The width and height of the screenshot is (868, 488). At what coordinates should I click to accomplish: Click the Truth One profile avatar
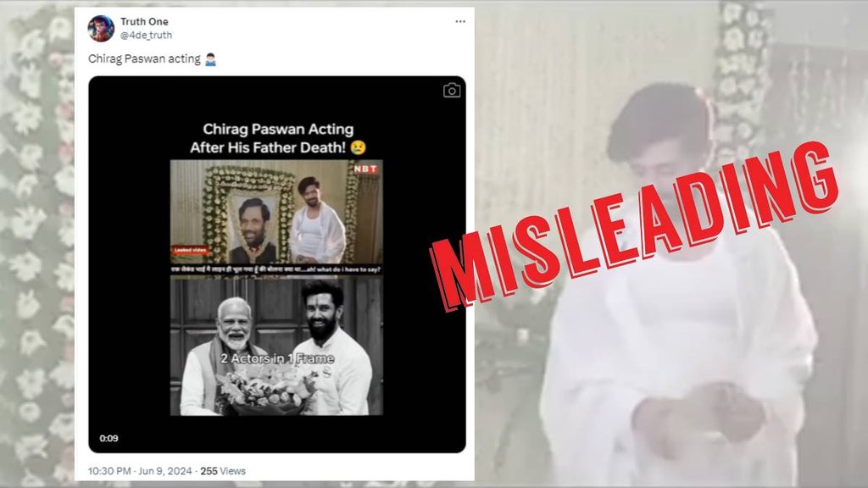point(101,28)
